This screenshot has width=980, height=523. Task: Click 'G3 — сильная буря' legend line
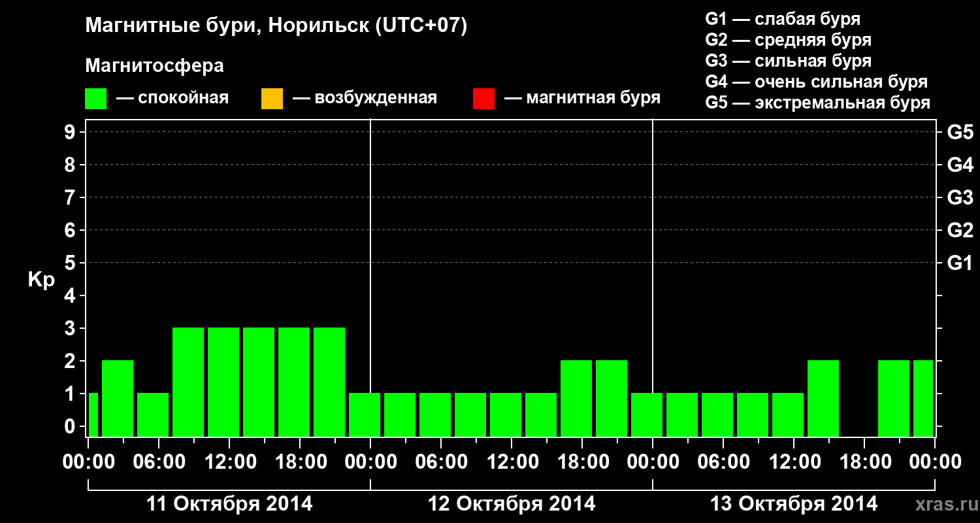coord(789,60)
